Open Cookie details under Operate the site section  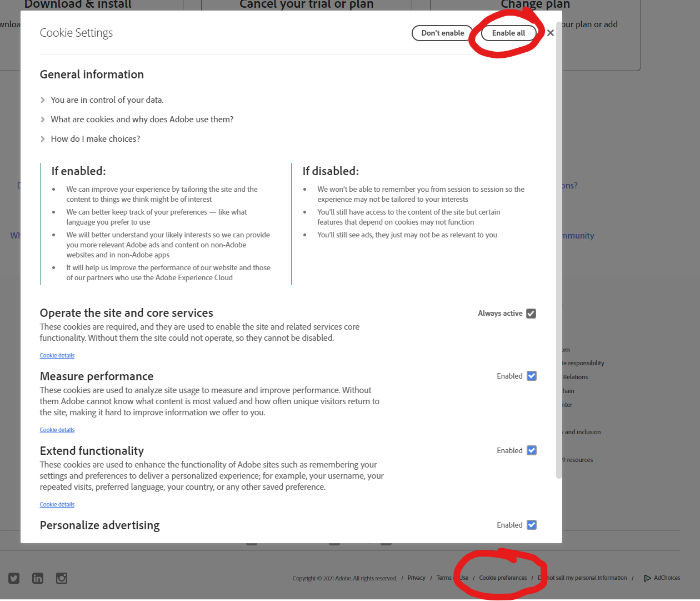(x=57, y=355)
